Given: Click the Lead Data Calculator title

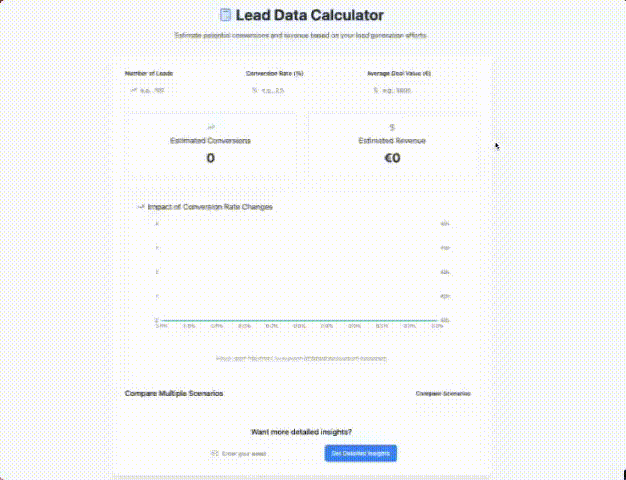Looking at the screenshot, I should [x=309, y=15].
